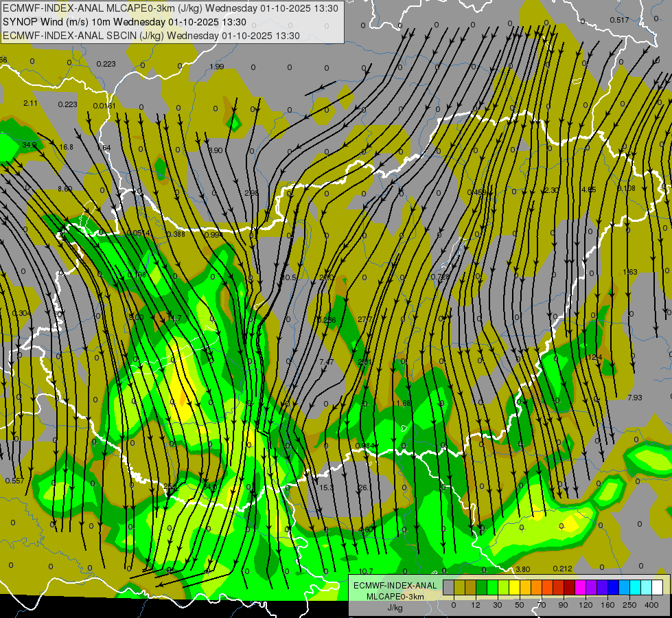Click the gray swatch in the MLCAPE legend
672x618 pixels.
point(449,587)
